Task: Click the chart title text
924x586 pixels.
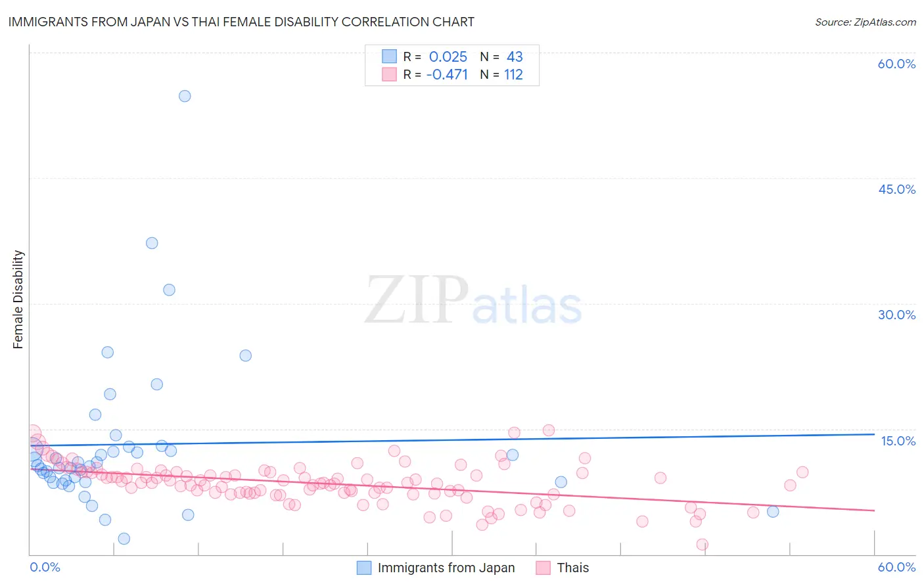Action: [x=241, y=22]
